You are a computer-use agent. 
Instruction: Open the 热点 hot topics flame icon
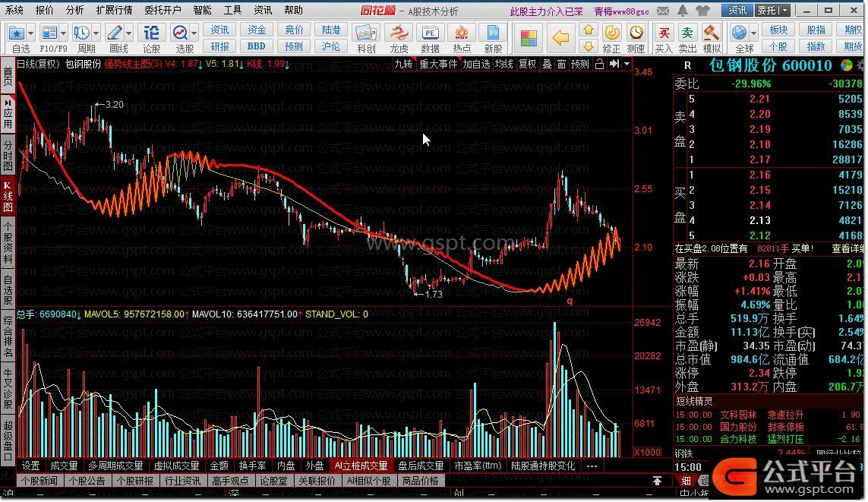point(461,33)
